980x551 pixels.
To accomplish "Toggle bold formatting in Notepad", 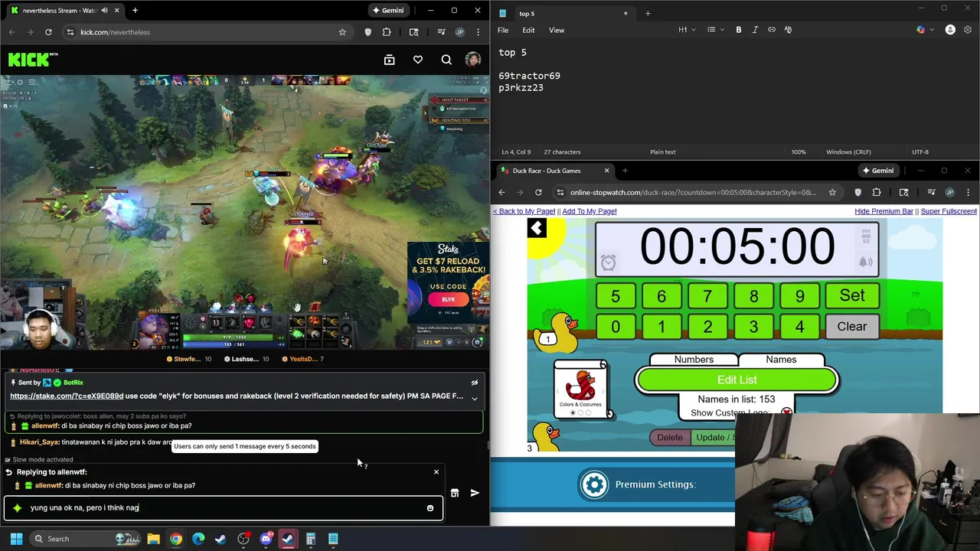I will point(739,30).
